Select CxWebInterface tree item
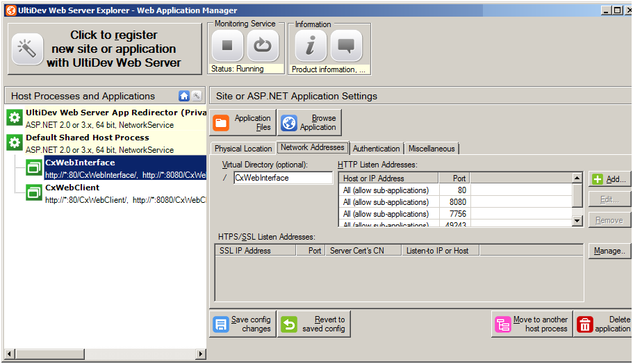 pyautogui.click(x=125, y=168)
